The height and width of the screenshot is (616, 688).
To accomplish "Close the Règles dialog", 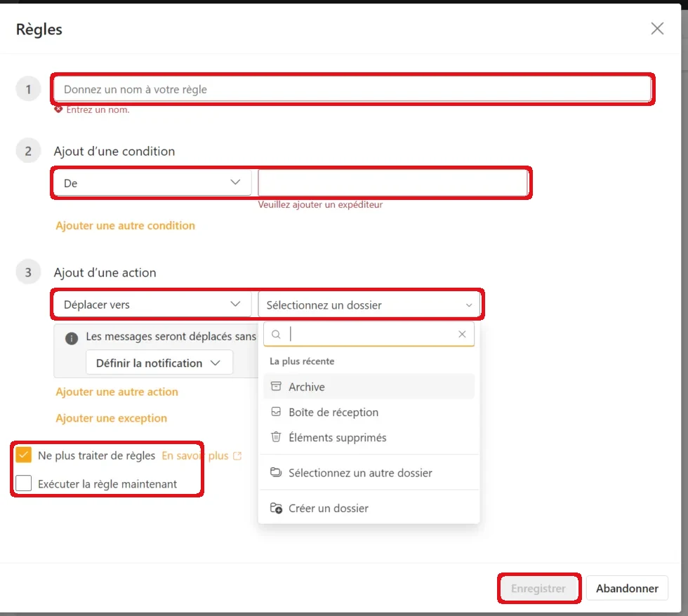I will coord(657,29).
